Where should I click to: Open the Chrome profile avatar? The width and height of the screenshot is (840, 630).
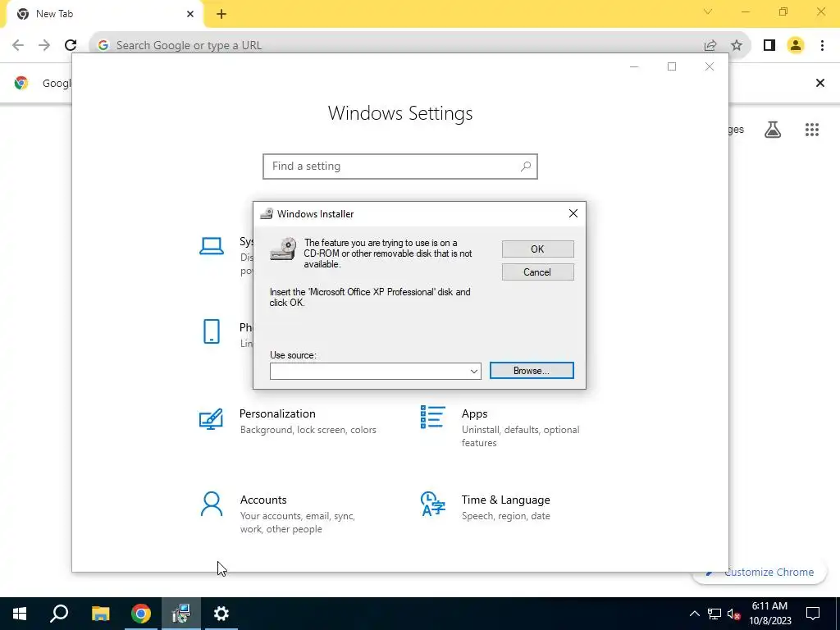point(796,46)
